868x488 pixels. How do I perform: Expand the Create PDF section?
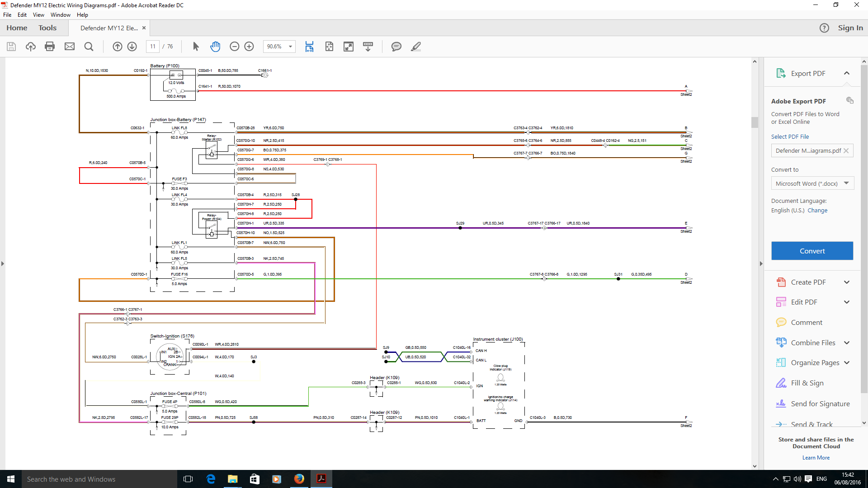(x=847, y=282)
